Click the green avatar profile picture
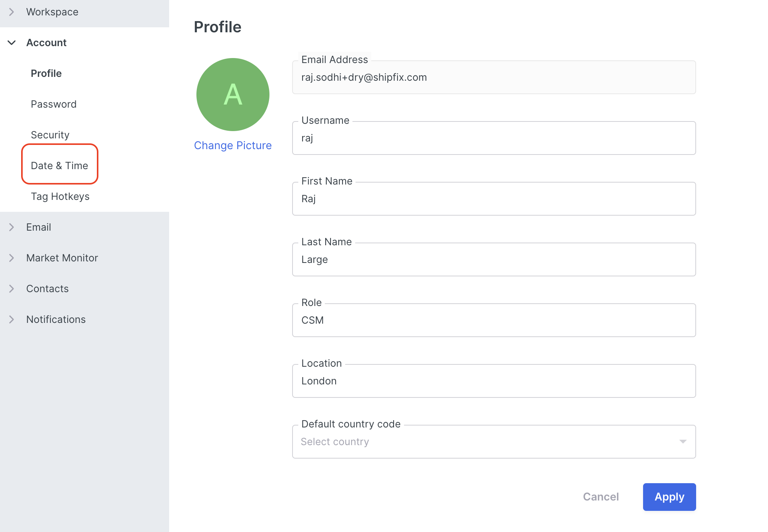768x532 pixels. tap(233, 95)
